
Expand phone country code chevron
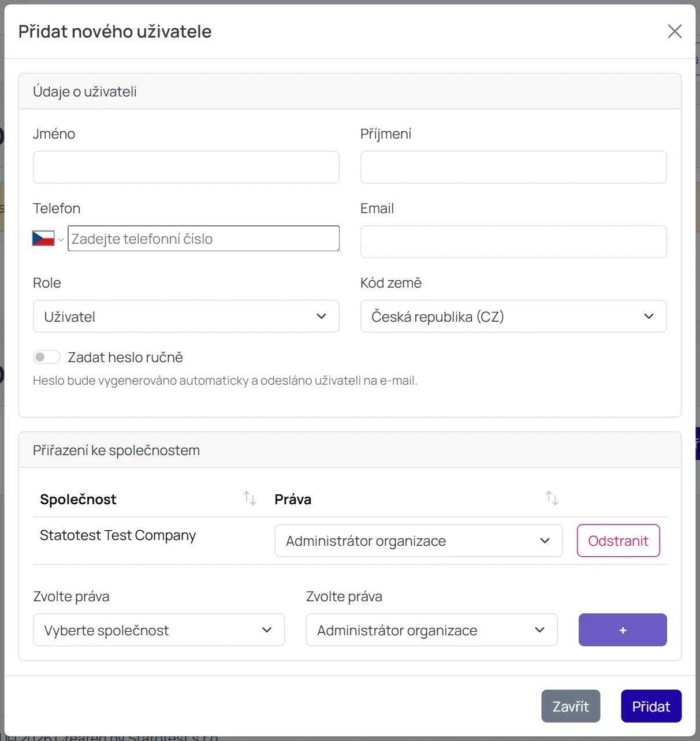coord(61,240)
